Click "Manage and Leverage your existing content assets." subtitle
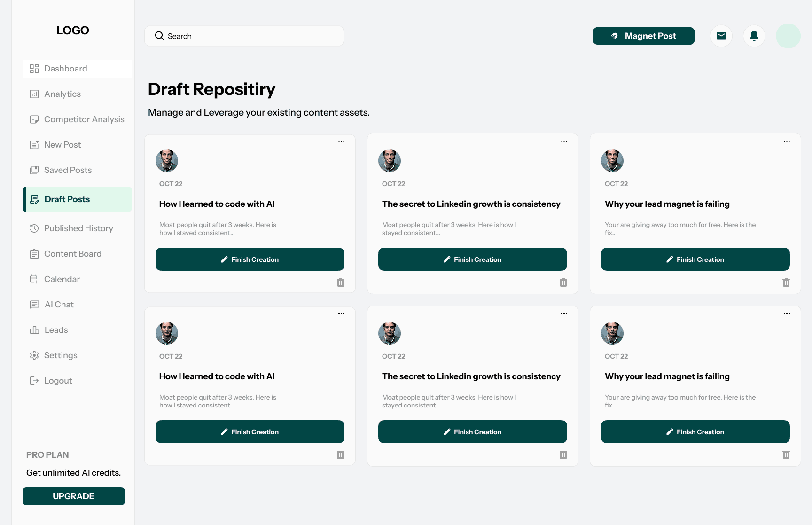Viewport: 812px width, 525px height. tap(259, 112)
